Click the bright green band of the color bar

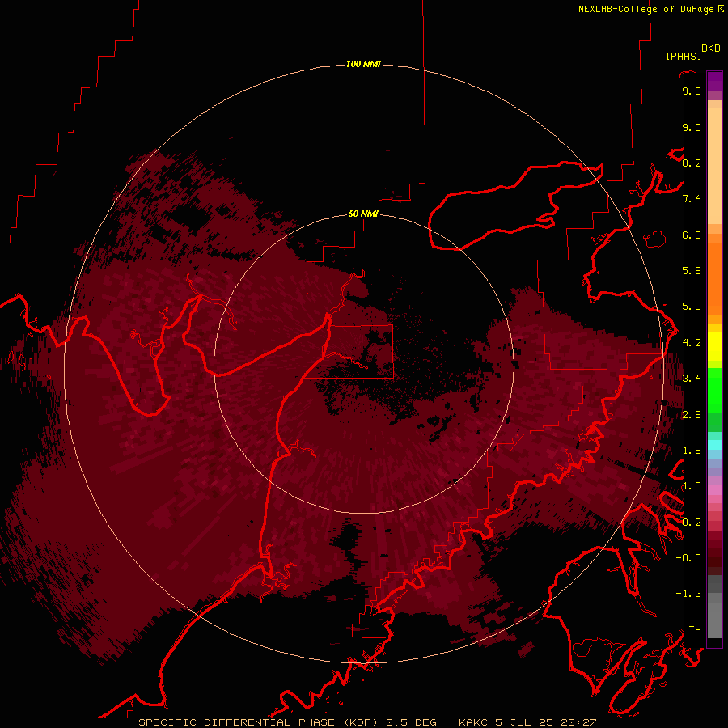tap(714, 391)
